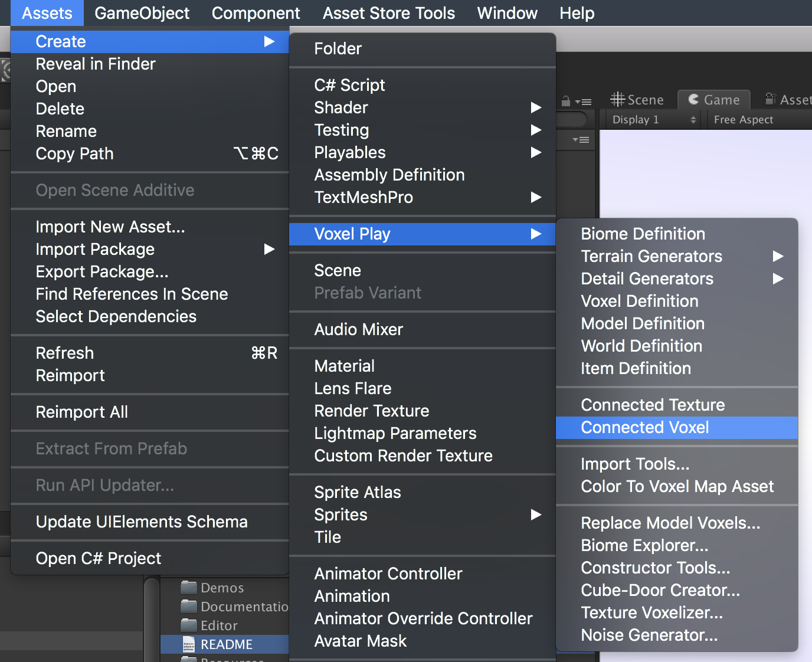812x662 pixels.
Task: Select Voxel Definition
Action: [x=677, y=301]
